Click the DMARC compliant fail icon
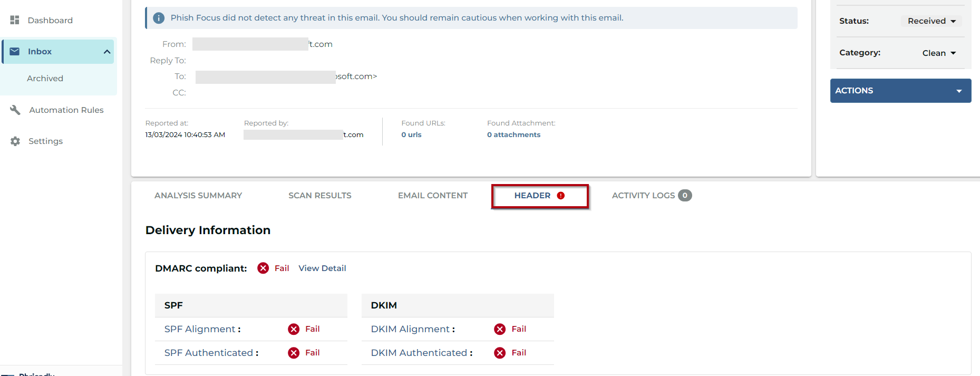The image size is (980, 376). point(263,268)
